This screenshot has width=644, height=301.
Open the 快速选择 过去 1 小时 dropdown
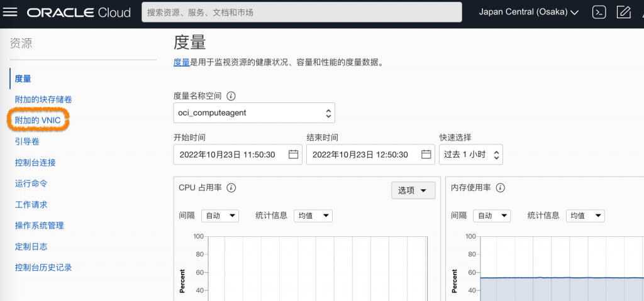pos(470,155)
